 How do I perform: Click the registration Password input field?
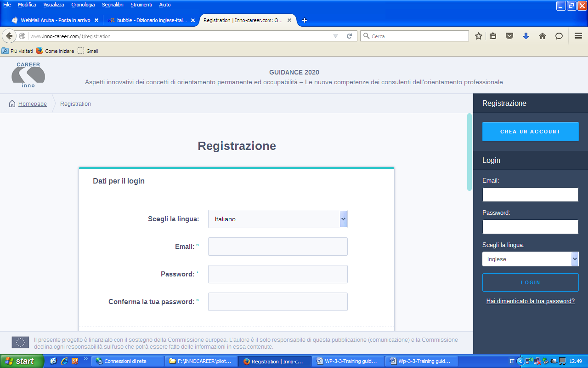(x=278, y=274)
